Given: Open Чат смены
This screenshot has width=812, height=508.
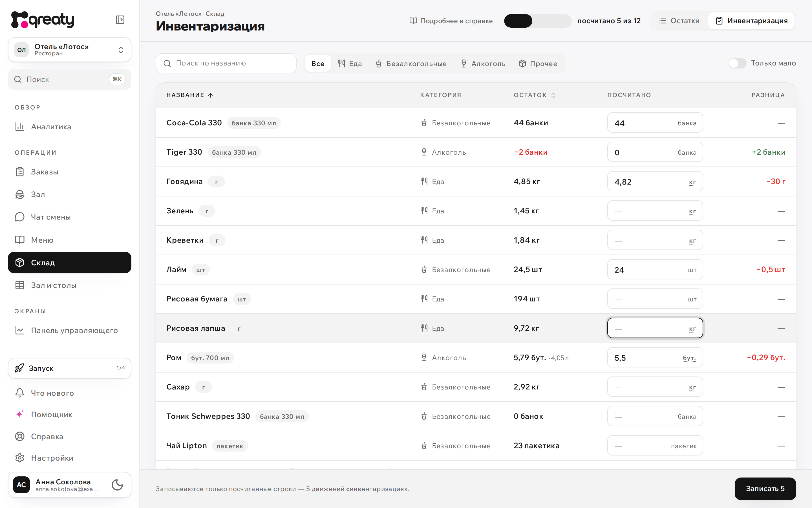Looking at the screenshot, I should click(69, 217).
